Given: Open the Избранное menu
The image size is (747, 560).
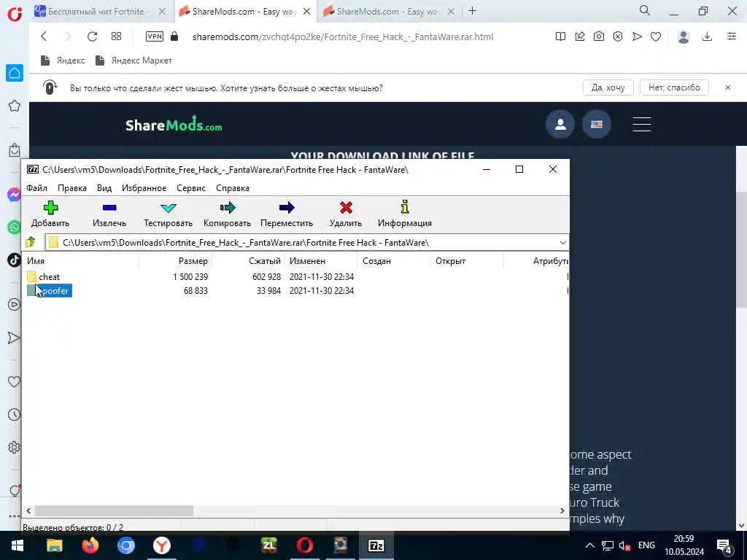Looking at the screenshot, I should click(x=144, y=188).
